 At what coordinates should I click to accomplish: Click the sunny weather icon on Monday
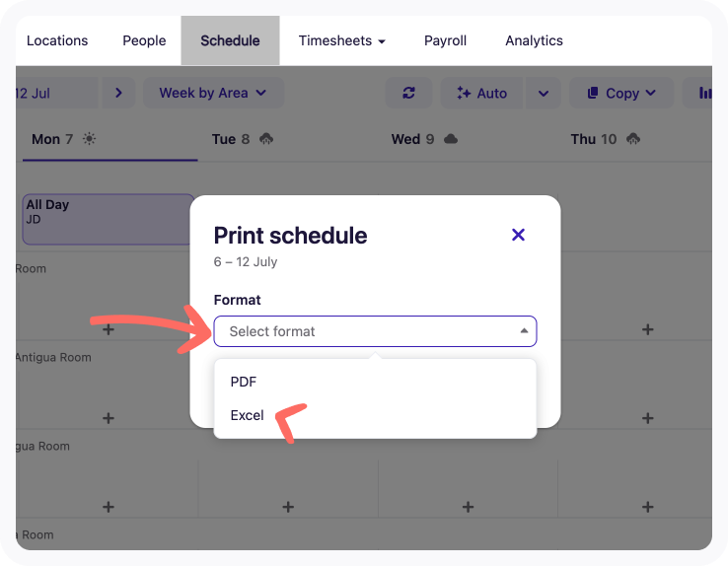pos(90,139)
